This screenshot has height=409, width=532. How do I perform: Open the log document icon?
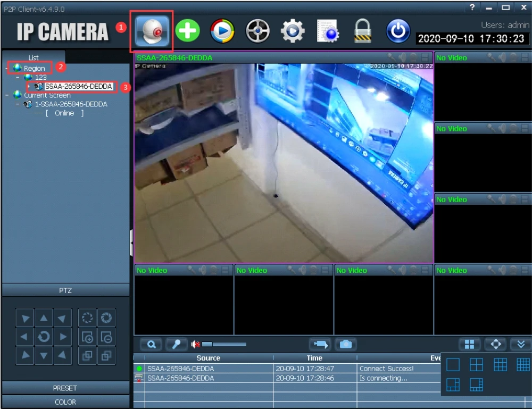click(328, 31)
